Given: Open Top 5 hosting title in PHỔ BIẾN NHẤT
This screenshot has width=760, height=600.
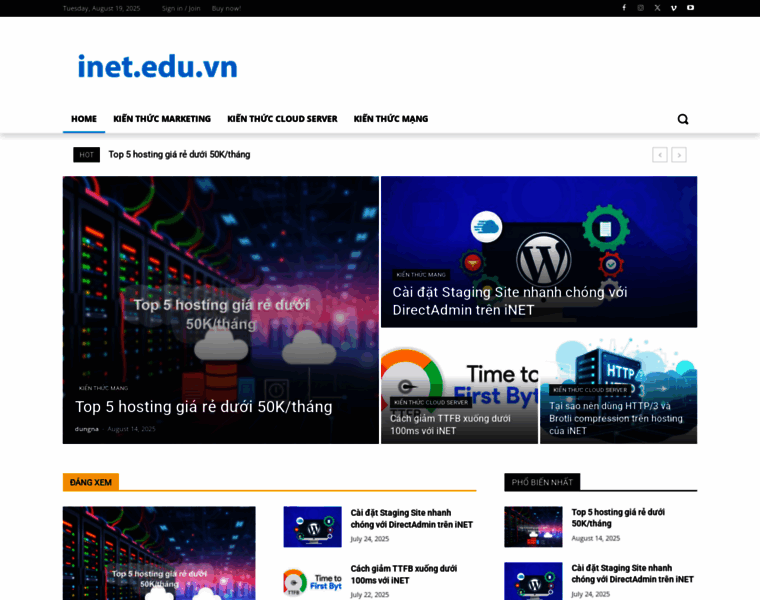Looking at the screenshot, I should [618, 518].
